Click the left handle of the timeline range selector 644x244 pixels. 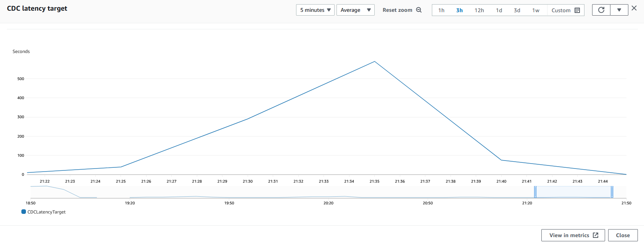pyautogui.click(x=535, y=192)
